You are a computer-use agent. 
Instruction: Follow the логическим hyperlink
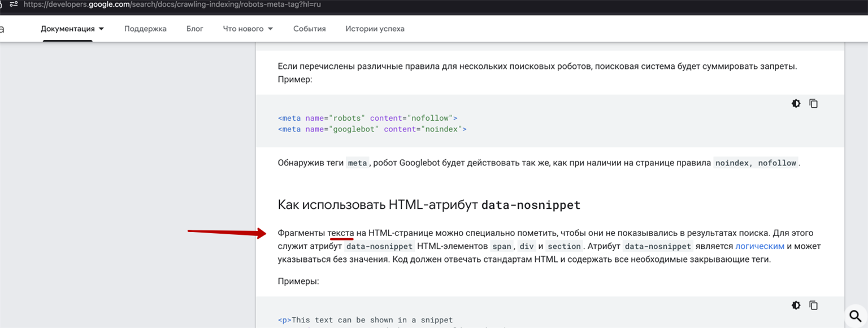click(x=759, y=246)
